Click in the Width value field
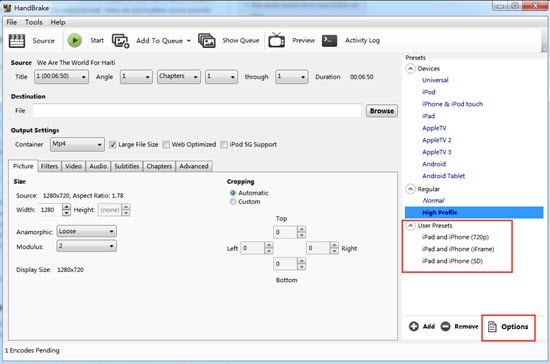Viewport: 550px width, 364px height. (49, 210)
